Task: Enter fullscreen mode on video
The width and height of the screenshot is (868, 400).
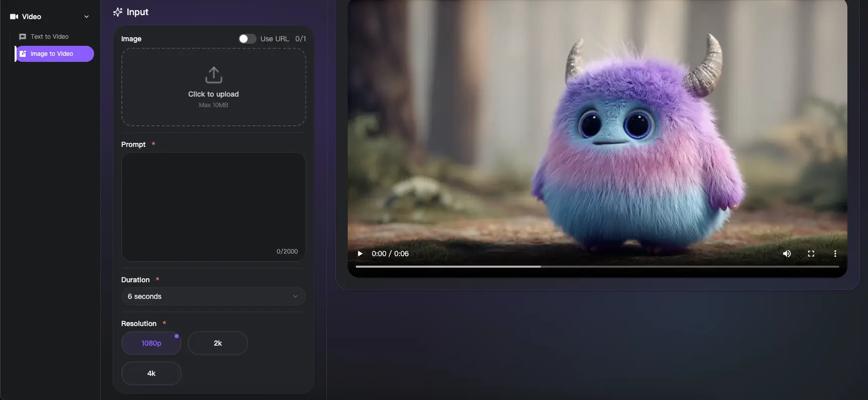Action: 811,254
